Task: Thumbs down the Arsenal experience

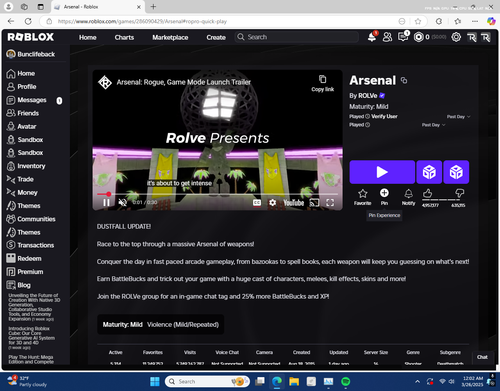Action: (459, 193)
